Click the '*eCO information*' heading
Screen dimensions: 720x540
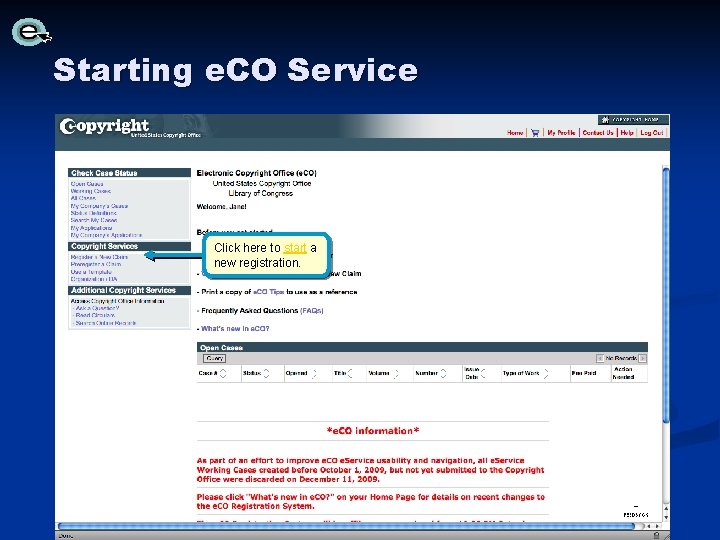(373, 431)
